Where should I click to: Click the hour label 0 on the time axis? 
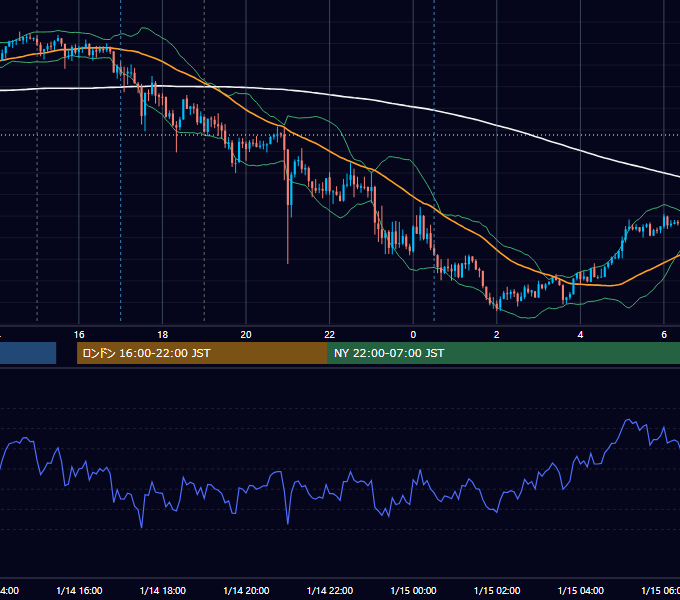[x=413, y=335]
